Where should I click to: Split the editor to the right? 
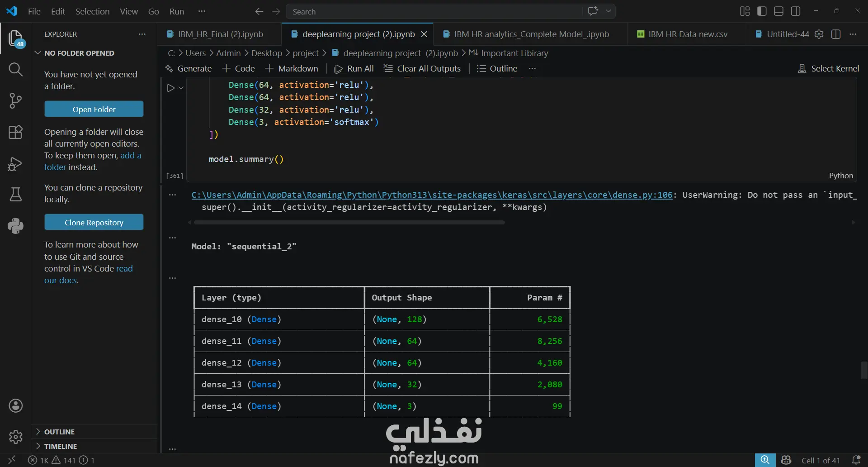click(x=836, y=34)
